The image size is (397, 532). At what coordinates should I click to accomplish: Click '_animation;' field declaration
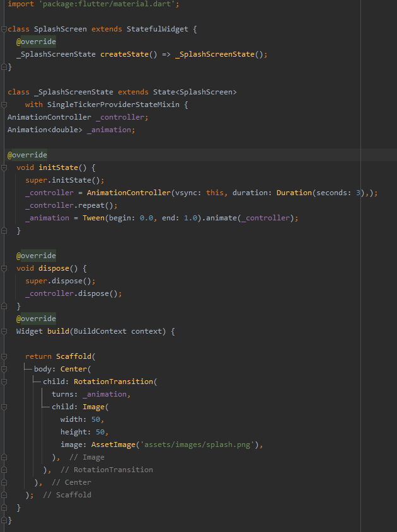111,130
